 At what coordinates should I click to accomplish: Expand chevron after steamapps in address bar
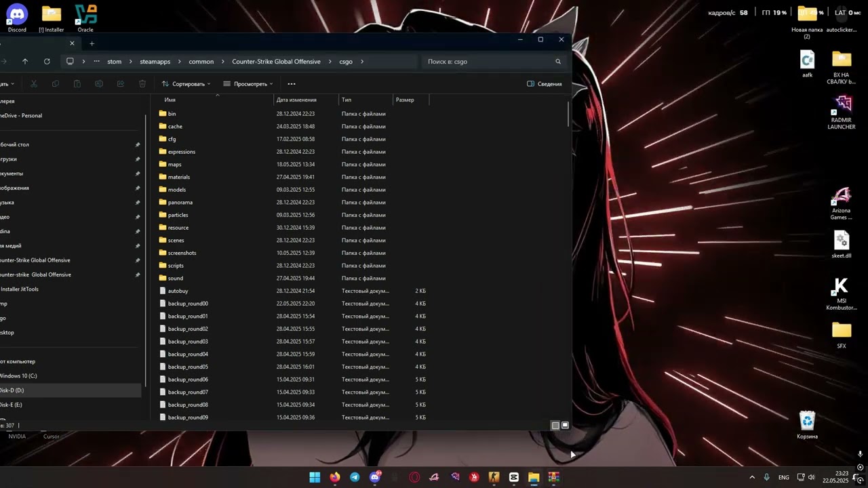pyautogui.click(x=180, y=62)
